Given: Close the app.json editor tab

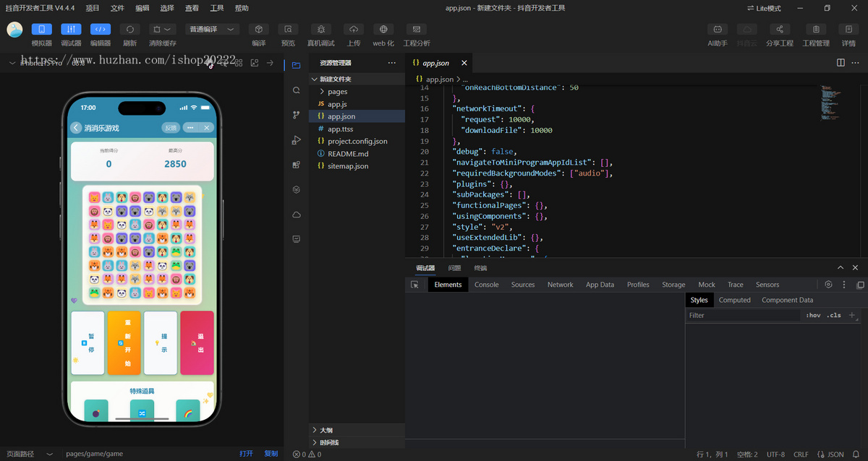Looking at the screenshot, I should (464, 63).
